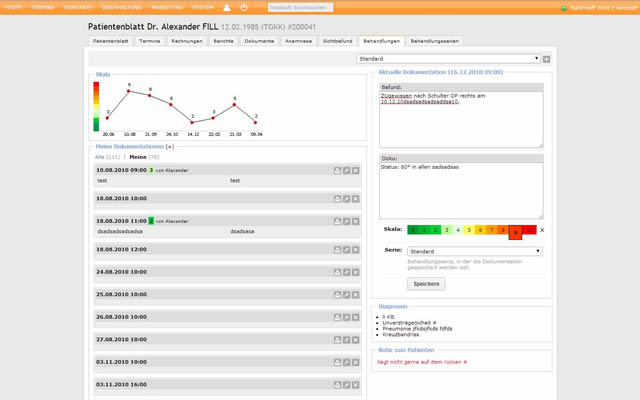This screenshot has height=400, width=640.
Task: Click the plus icon next to Standard dropdown
Action: tap(547, 59)
